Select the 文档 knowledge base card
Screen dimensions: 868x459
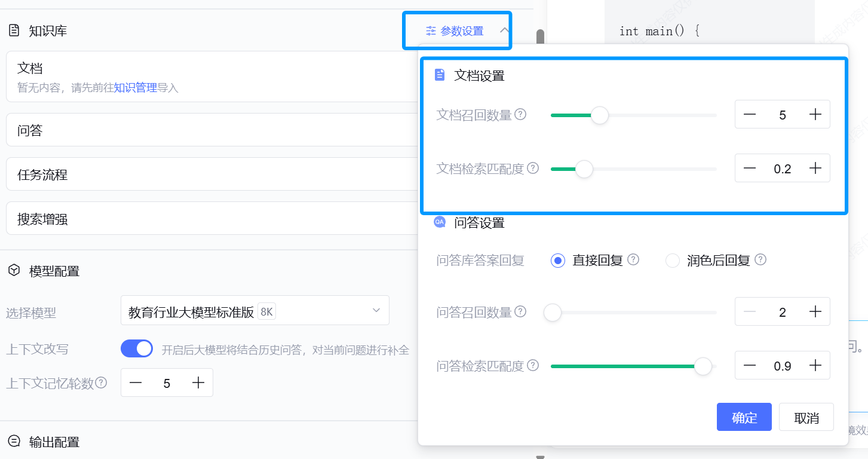point(212,76)
